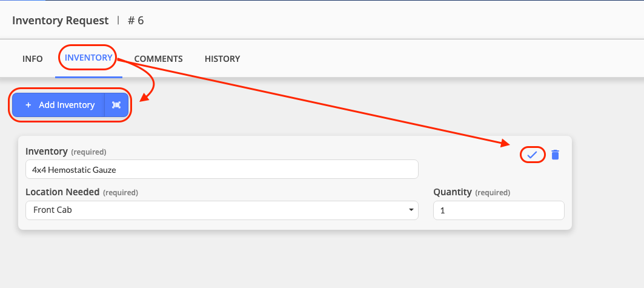
Task: Click the (required) hint beside Quantity
Action: [x=493, y=193]
